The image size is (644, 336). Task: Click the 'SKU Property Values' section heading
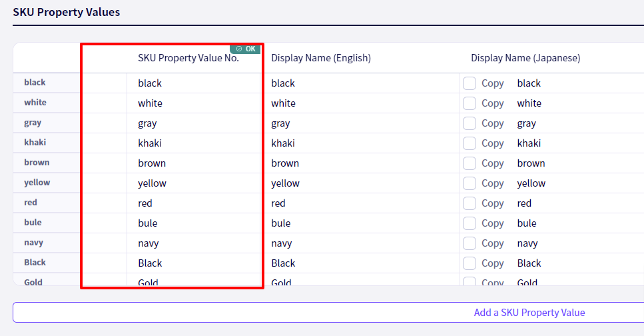[x=66, y=13]
